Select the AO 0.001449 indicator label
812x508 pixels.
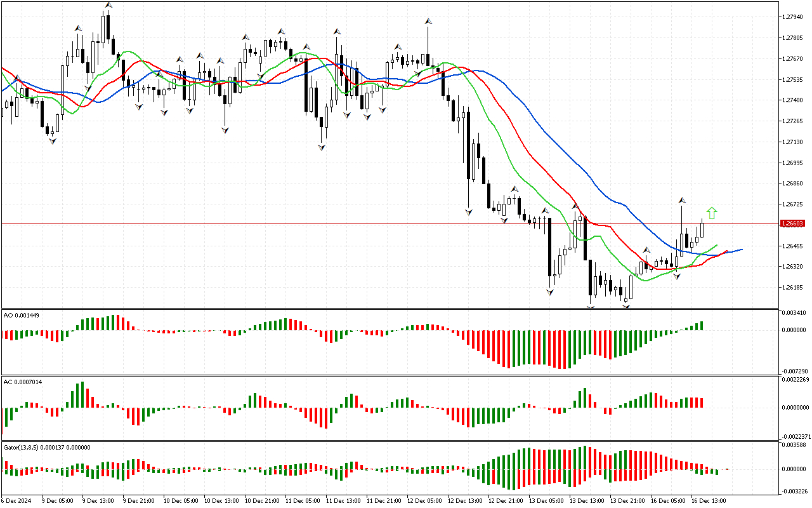[x=21, y=315]
